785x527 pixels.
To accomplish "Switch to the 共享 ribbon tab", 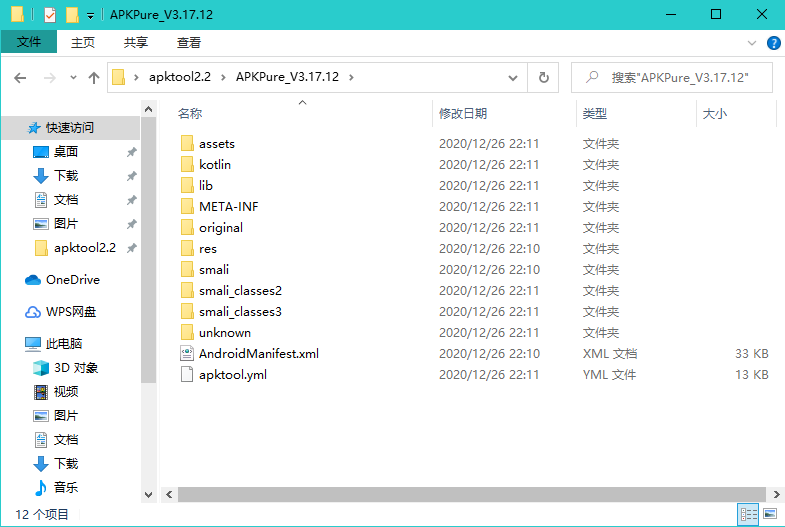I will (136, 43).
